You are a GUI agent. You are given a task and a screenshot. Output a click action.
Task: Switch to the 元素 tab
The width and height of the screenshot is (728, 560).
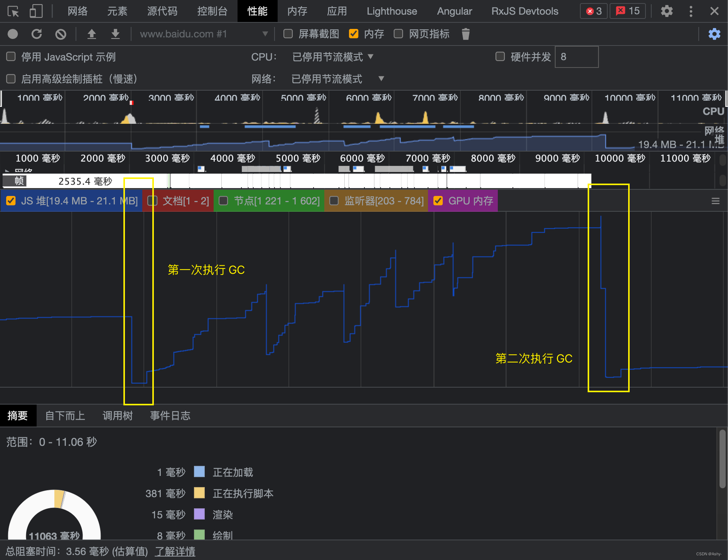(117, 11)
